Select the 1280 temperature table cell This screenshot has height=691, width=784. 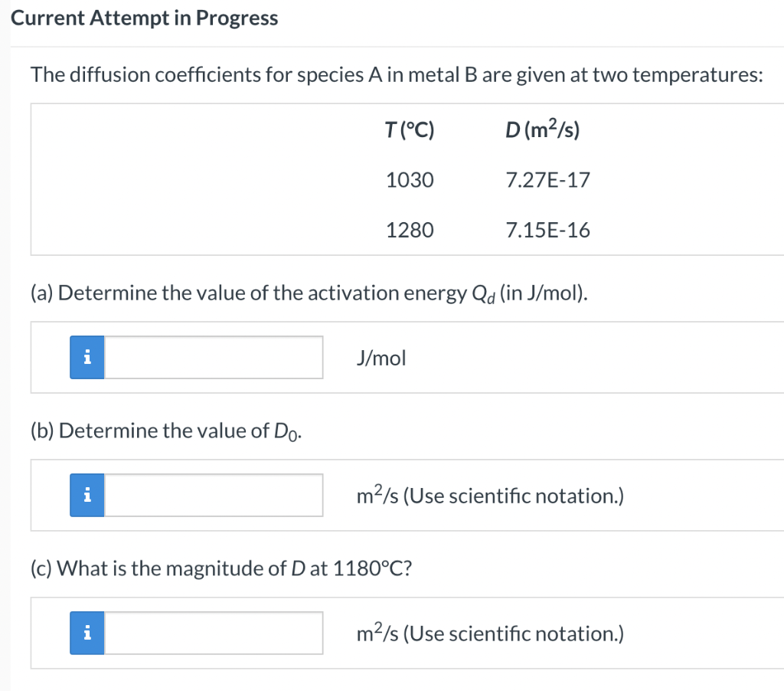coord(410,230)
